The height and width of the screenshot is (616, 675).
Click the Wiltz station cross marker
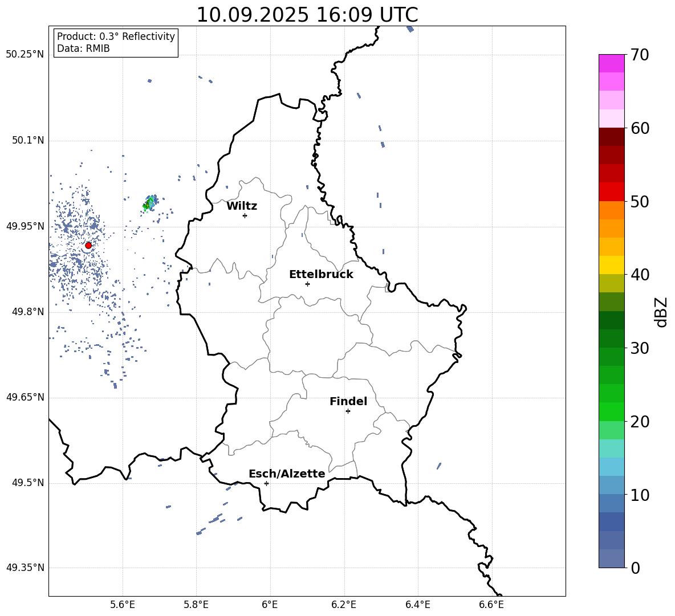click(245, 215)
